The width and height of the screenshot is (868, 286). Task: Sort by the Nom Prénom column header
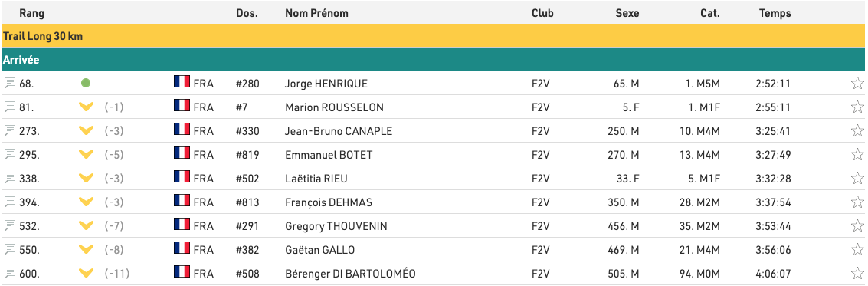(x=316, y=13)
